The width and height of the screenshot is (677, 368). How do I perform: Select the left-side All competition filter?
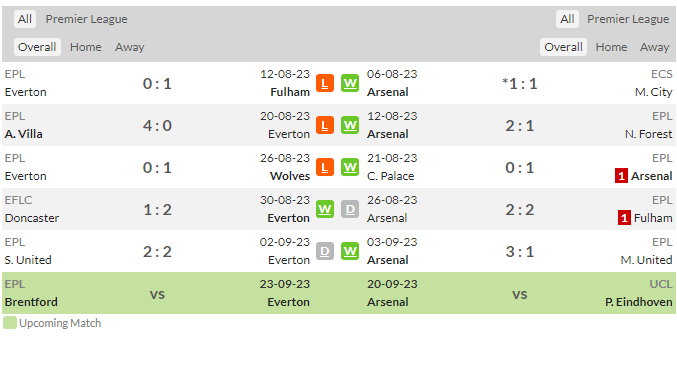25,19
